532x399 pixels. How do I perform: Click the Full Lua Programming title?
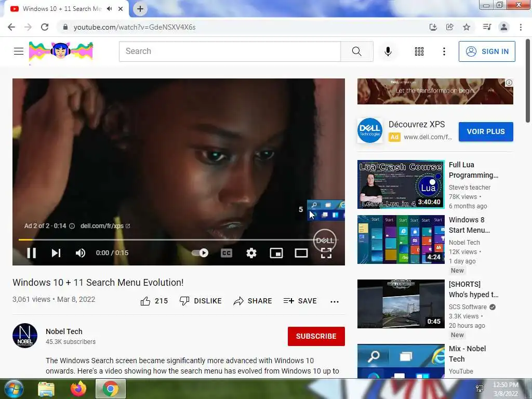(473, 170)
